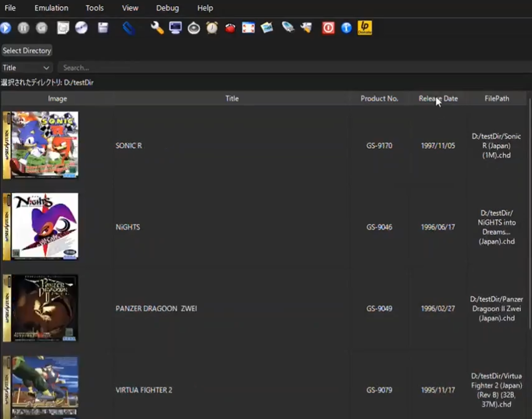
Task: Expand the Title filter dropdown
Action: [26, 68]
